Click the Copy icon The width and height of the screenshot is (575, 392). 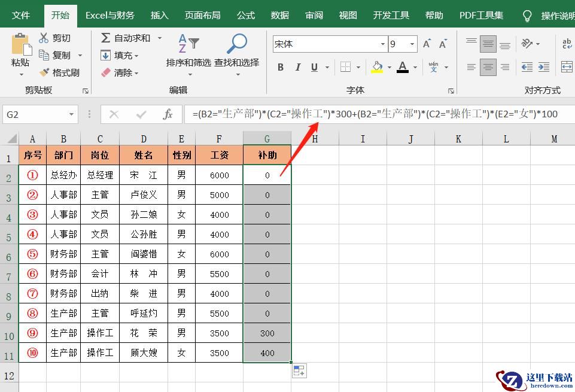pyautogui.click(x=44, y=55)
